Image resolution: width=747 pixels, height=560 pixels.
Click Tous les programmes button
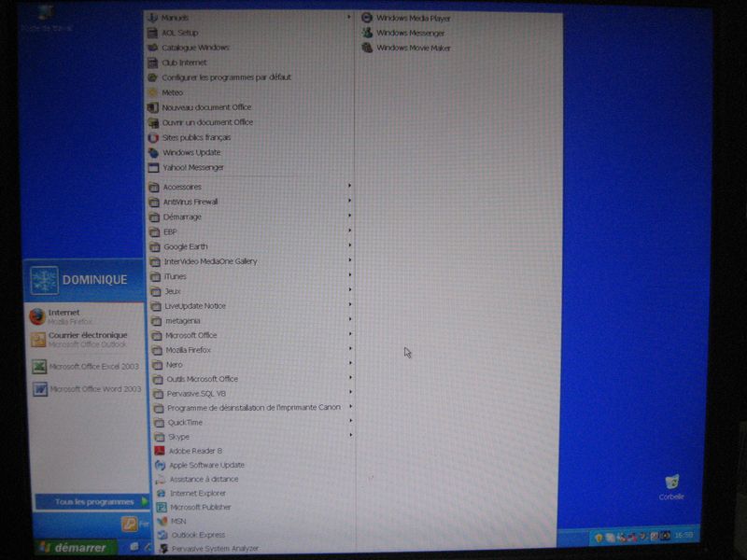click(92, 502)
